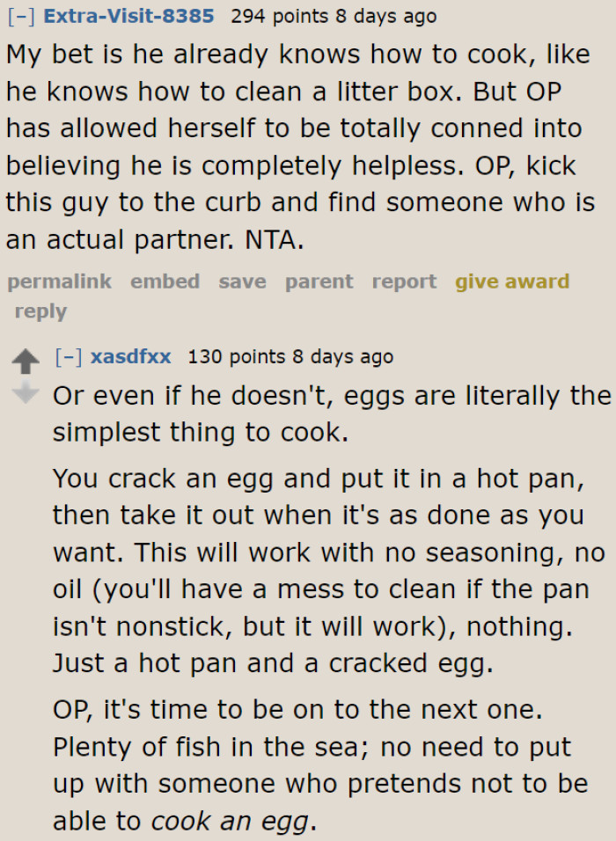616x841 pixels.
Task: Navigate to the parent comment
Action: tap(319, 282)
